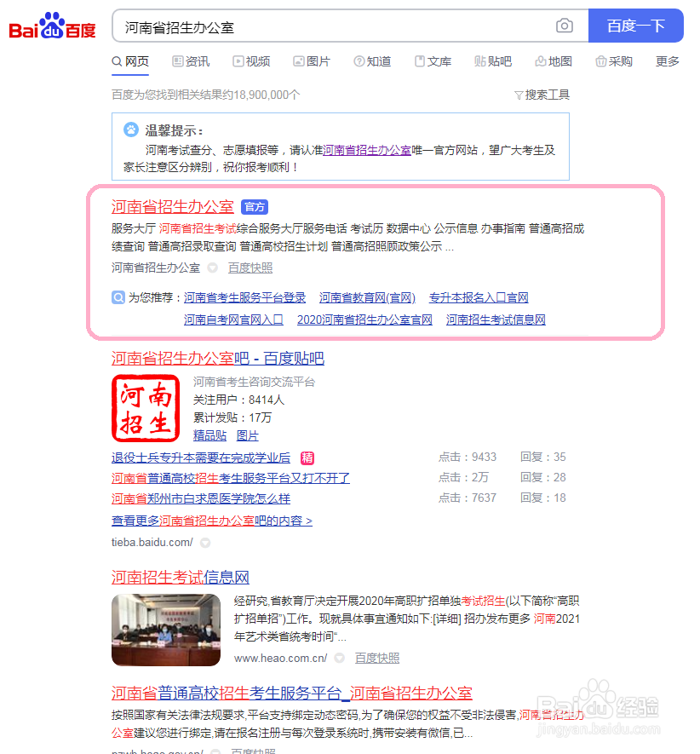Open 河南省招生办公室吧 - 百度贴吧 title
Image resolution: width=700 pixels, height=754 pixels.
coord(218,358)
